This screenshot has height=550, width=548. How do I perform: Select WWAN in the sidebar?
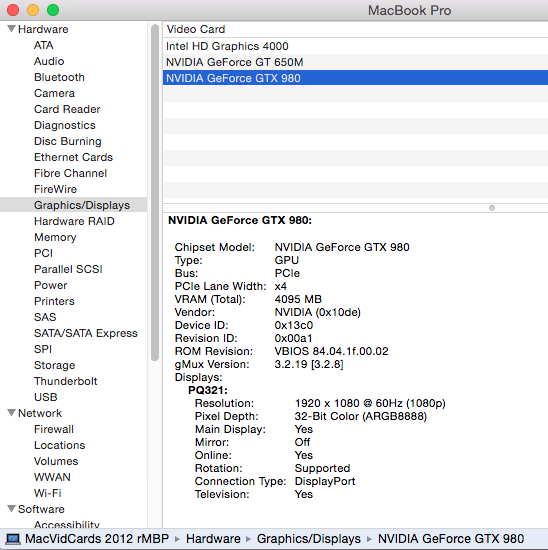pyautogui.click(x=52, y=477)
